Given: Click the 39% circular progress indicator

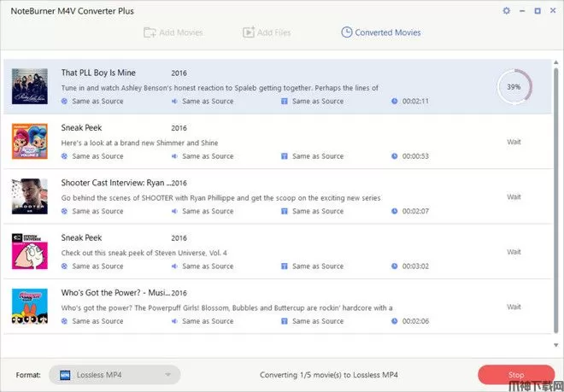Looking at the screenshot, I should (514, 86).
